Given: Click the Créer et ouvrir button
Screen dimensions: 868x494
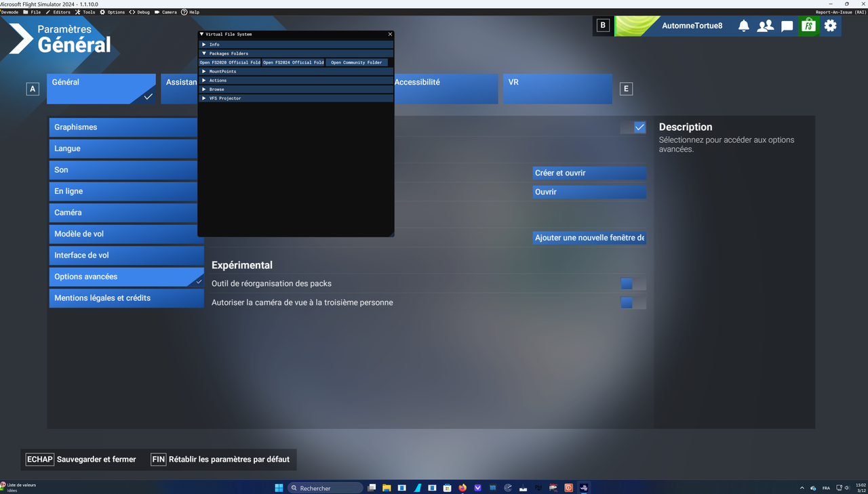Looking at the screenshot, I should (589, 173).
